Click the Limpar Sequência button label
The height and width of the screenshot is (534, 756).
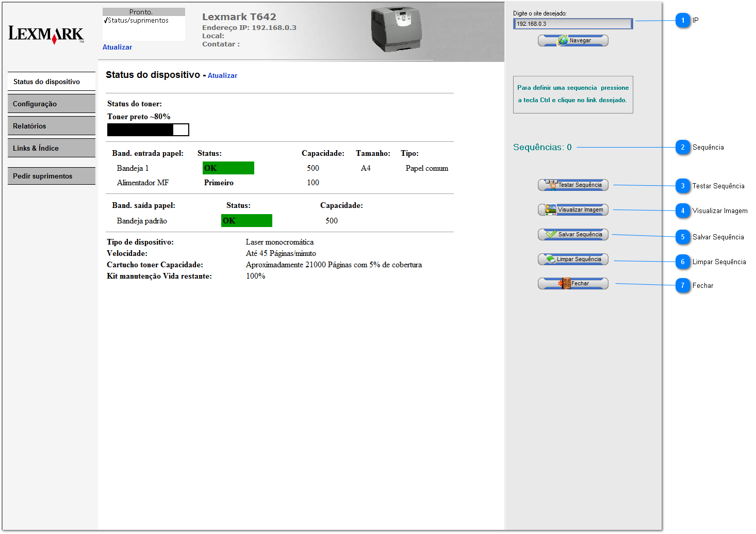[579, 259]
